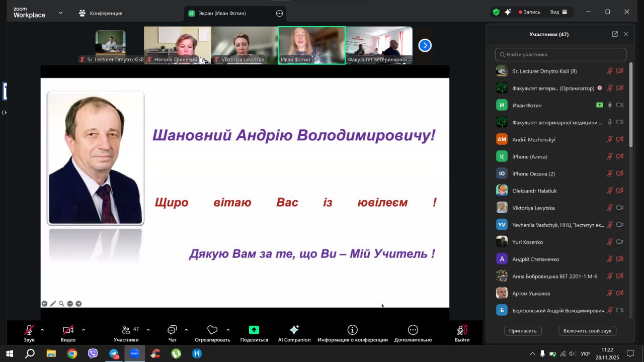Click the green Share screen icon

coord(254,330)
